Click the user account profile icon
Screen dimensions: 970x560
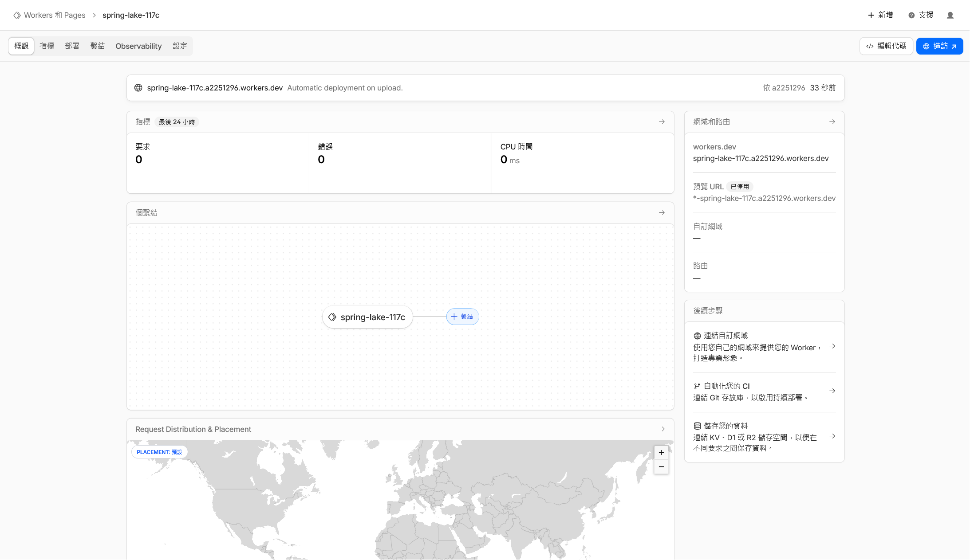click(x=950, y=15)
